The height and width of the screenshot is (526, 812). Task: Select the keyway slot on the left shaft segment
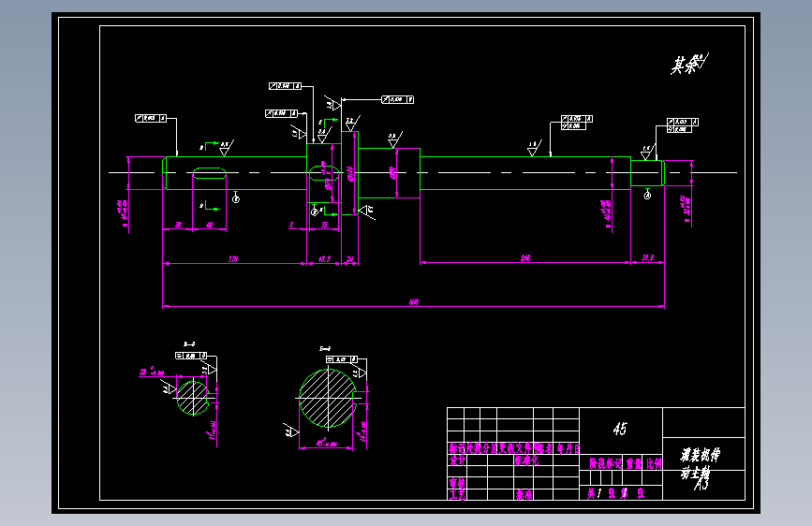tap(209, 173)
